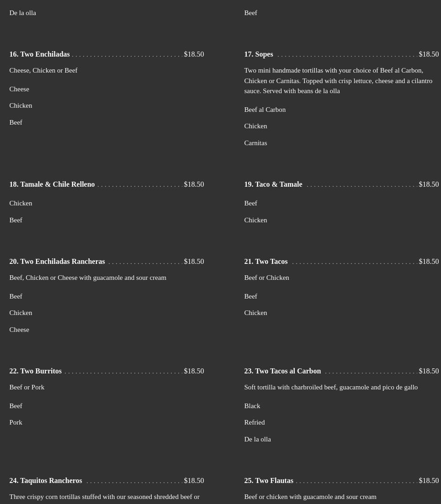The width and height of the screenshot is (441, 504).
Task: Choose Pork option for Two Burritos
Action: 16,422
